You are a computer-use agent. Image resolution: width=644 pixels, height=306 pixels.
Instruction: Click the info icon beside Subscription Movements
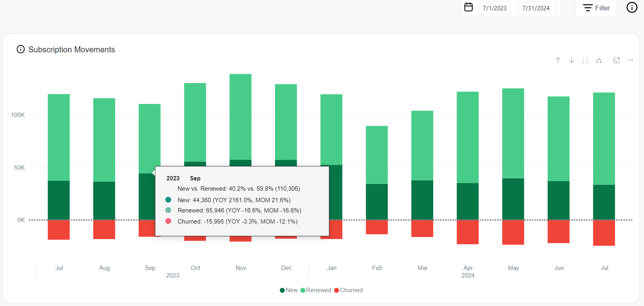click(21, 49)
